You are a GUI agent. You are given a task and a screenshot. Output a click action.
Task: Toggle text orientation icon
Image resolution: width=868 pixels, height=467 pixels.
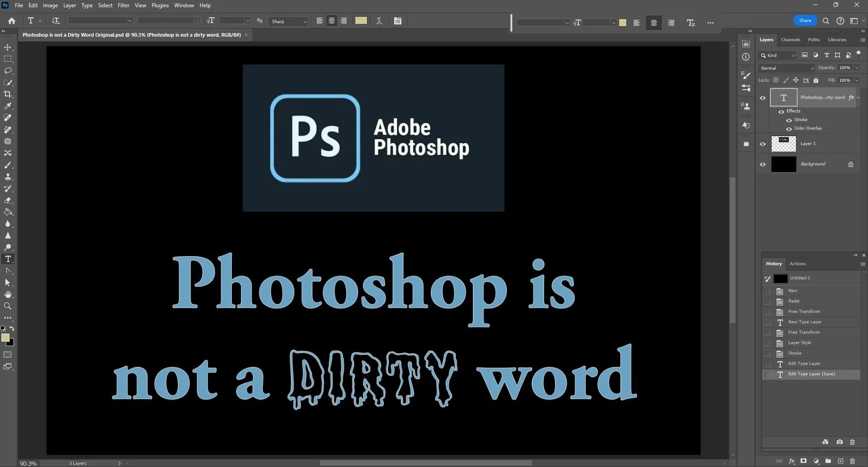56,21
